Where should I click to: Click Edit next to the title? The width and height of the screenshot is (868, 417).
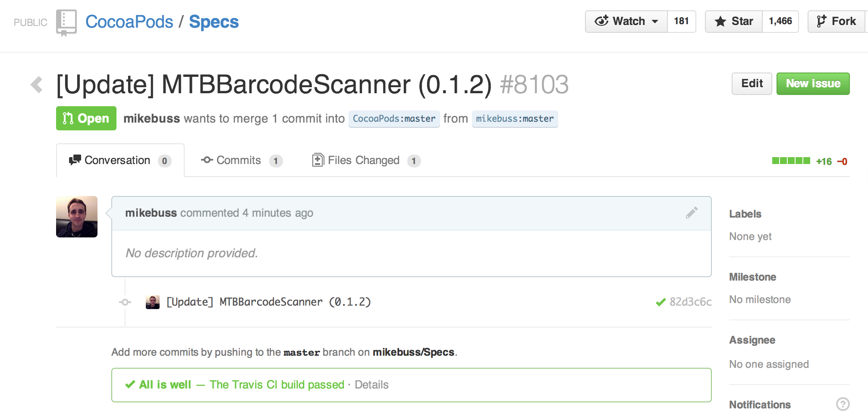click(x=752, y=84)
